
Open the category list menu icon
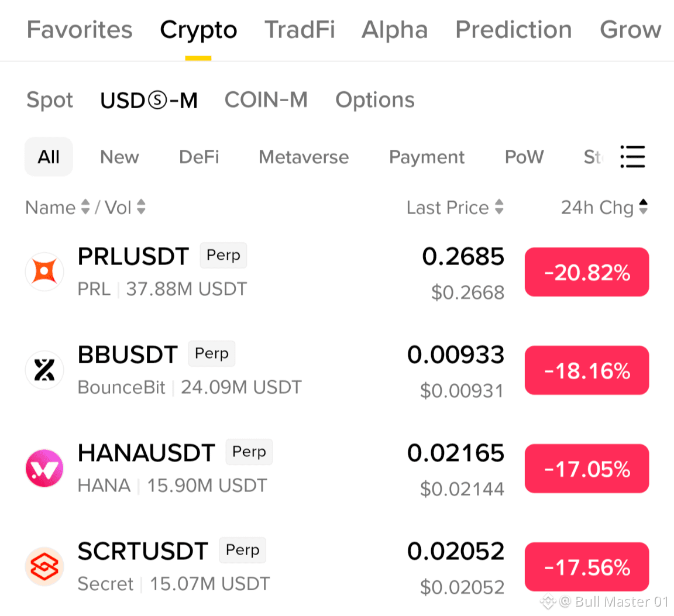point(632,156)
